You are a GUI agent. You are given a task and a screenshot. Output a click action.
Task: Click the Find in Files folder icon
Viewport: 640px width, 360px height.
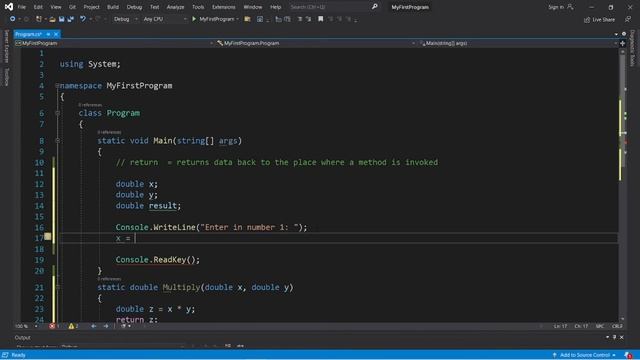tap(247, 19)
